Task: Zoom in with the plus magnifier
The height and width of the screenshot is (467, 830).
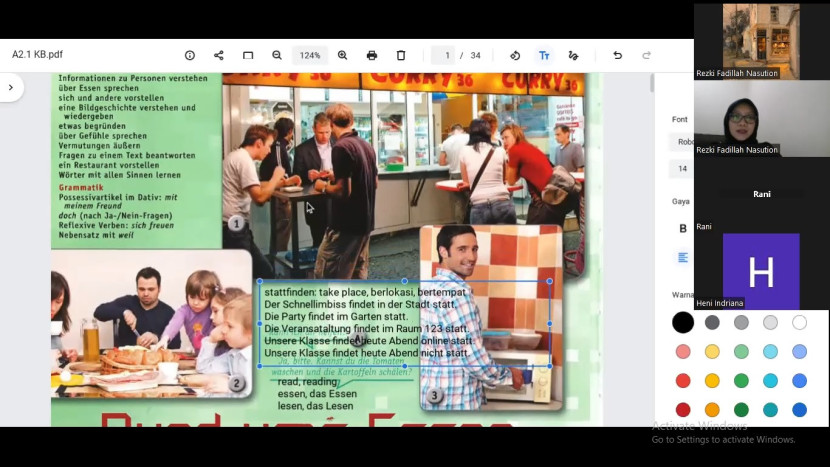Action: (x=342, y=55)
